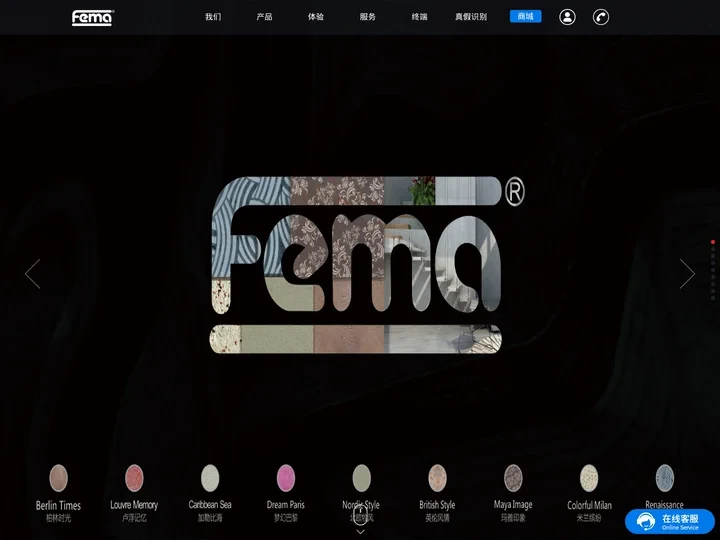720x540 pixels.
Task: Choose the Maya Image swatch
Action: [x=513, y=478]
